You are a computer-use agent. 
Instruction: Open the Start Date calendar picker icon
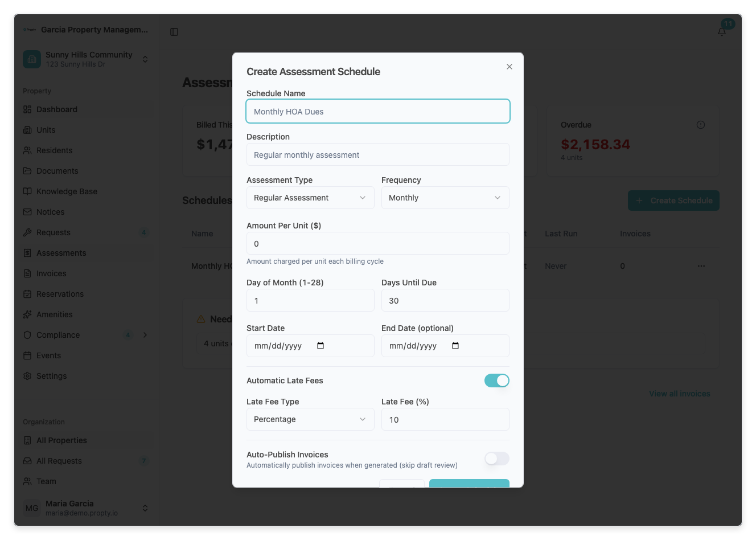(x=321, y=346)
